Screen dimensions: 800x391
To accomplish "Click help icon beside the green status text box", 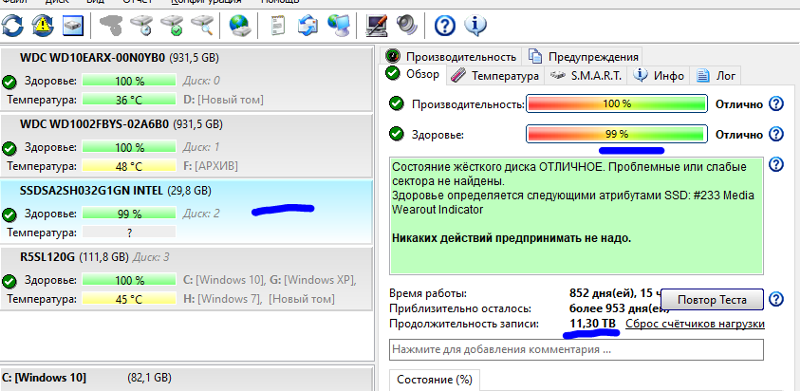I will click(x=776, y=164).
